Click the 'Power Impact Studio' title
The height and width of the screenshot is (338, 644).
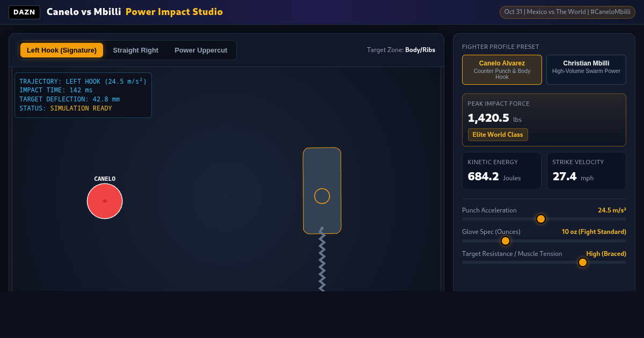click(174, 12)
